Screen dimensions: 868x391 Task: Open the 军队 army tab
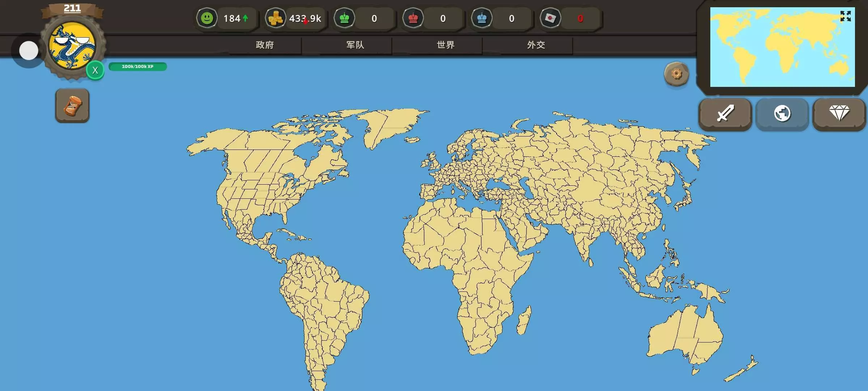pos(355,45)
